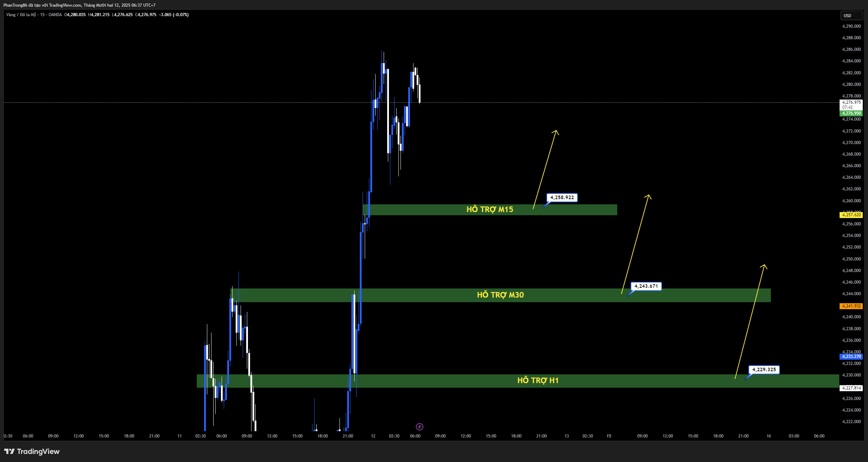This screenshot has height=462, width=868.
Task: Click the yellow arrow rising from M30 zone
Action: [635, 244]
